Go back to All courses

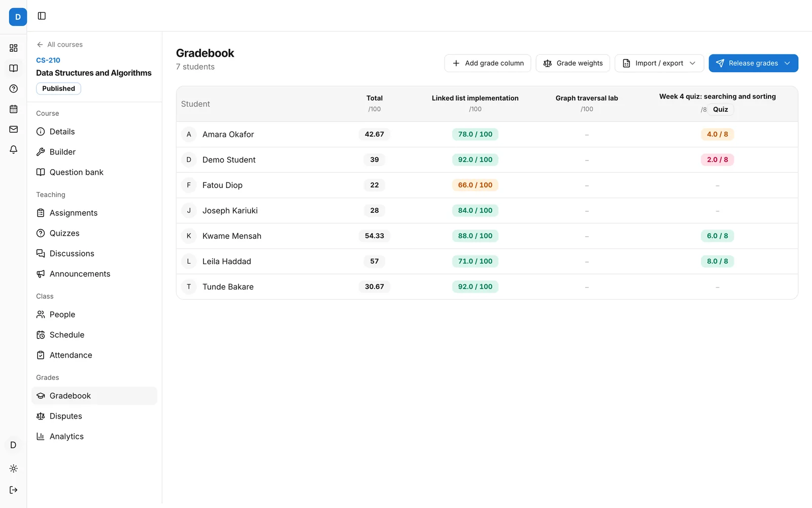coord(59,45)
